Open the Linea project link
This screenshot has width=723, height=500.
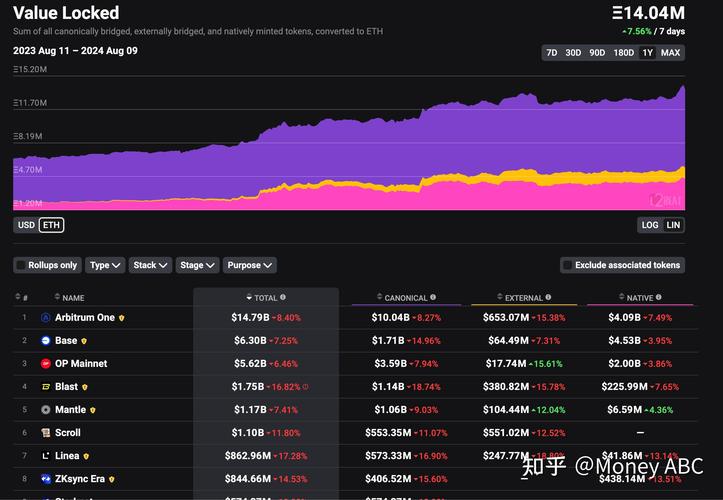click(x=67, y=456)
